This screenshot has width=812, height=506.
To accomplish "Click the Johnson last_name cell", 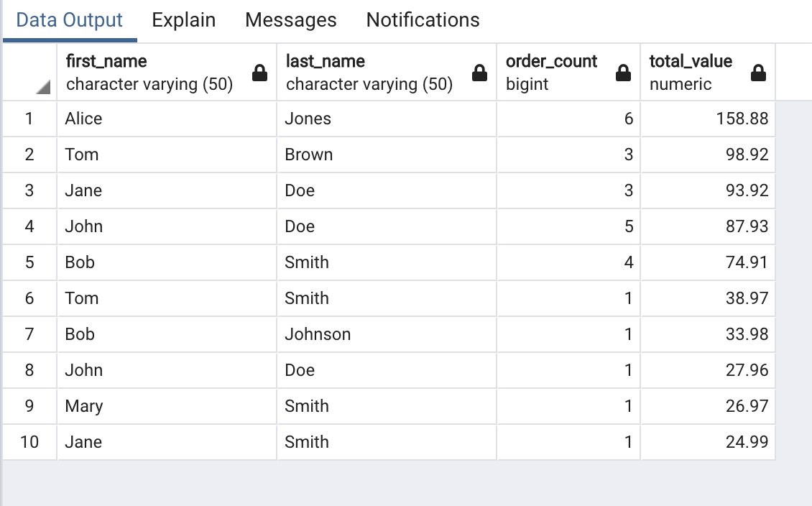I will tap(387, 334).
